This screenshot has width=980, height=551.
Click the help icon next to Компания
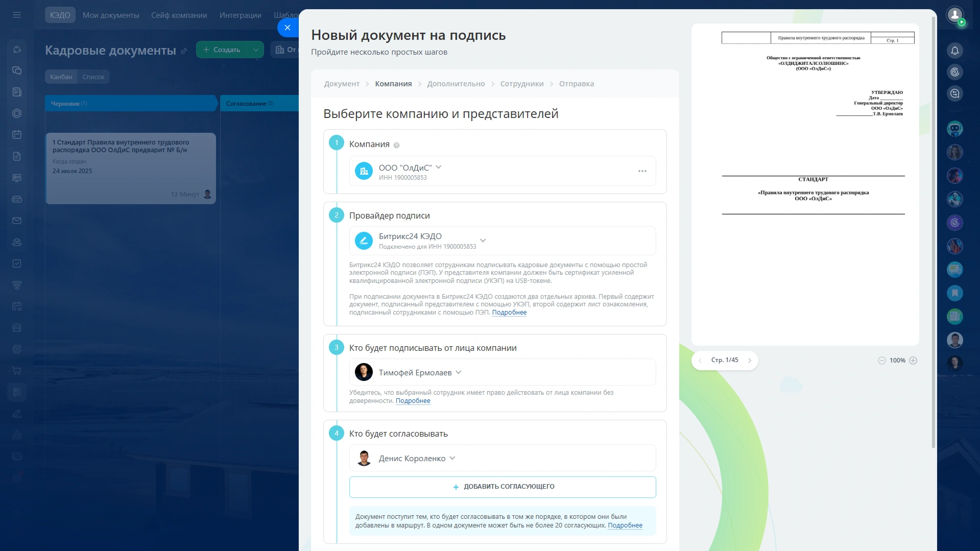point(396,145)
